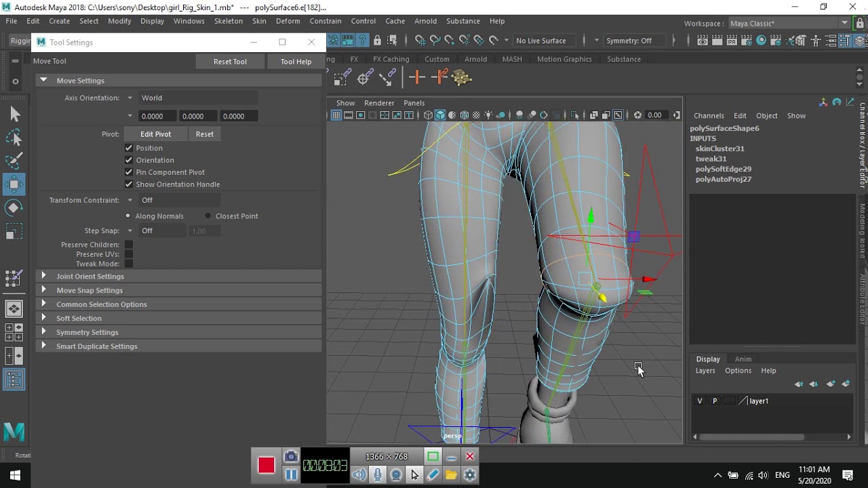Open the screen recorder settings gear
Viewport: 868px width, 488px height.
coord(469,475)
